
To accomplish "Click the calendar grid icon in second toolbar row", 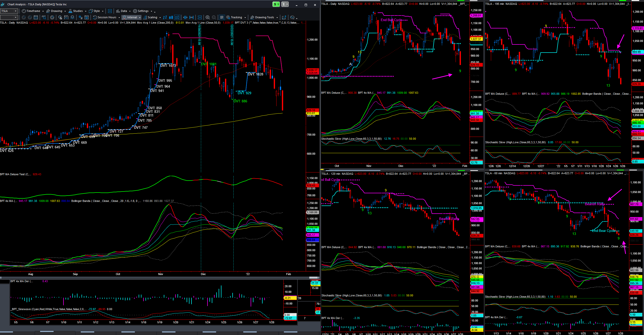I will pos(36,17).
